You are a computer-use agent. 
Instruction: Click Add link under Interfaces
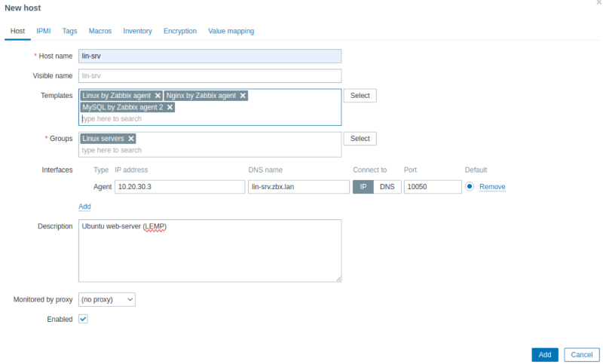(84, 206)
